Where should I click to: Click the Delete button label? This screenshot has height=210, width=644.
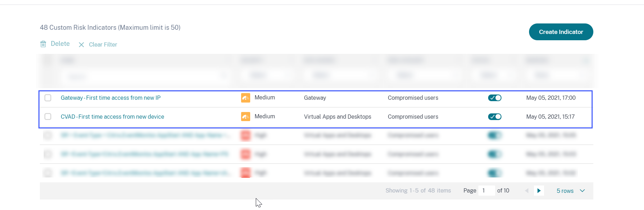pos(60,44)
